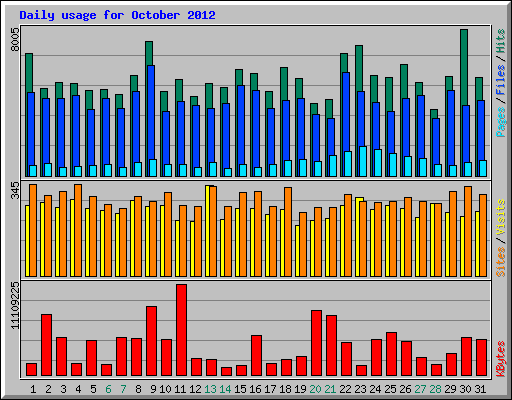This screenshot has width=512, height=400.
Task: Click the 345 visits axis maximum value
Action: coord(15,190)
